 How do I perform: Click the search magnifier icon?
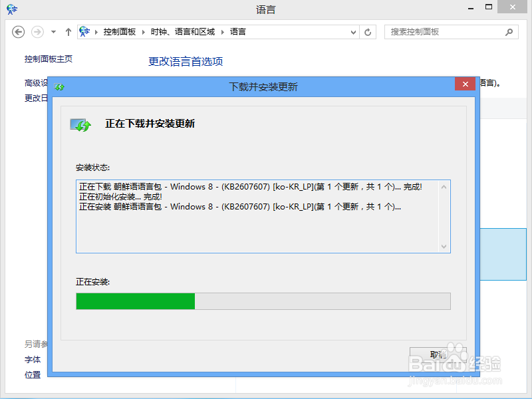pos(509,32)
